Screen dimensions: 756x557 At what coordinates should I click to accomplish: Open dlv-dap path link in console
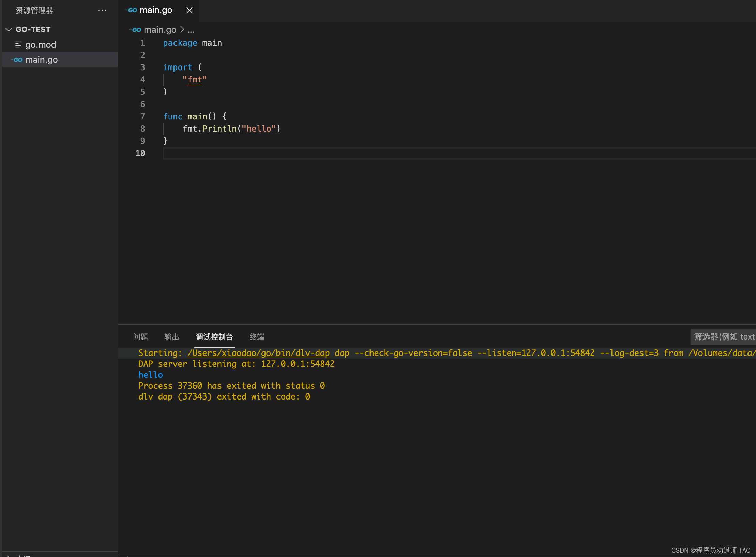258,353
